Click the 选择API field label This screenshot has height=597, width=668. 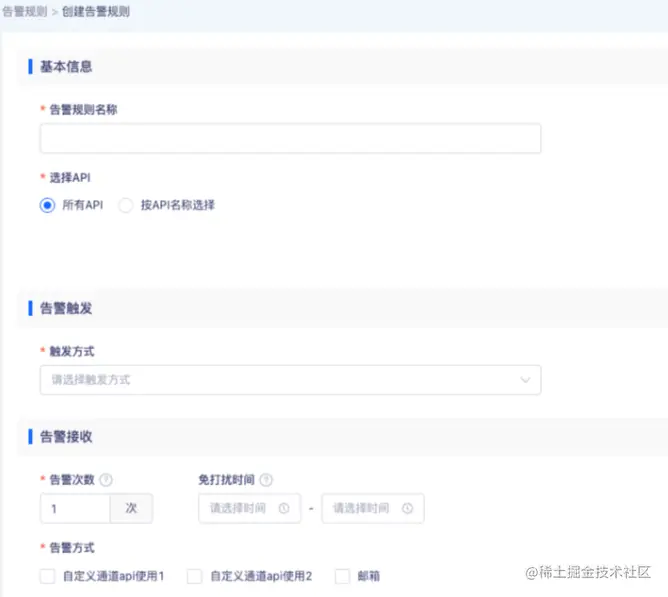pos(70,177)
